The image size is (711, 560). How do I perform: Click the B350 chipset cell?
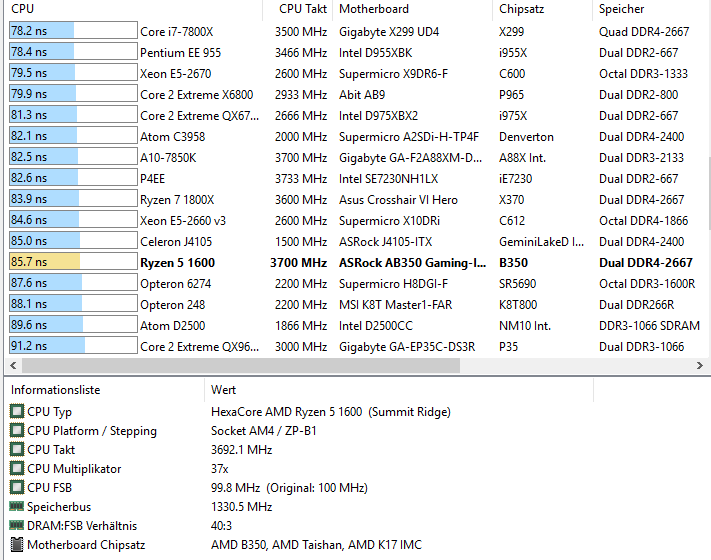pyautogui.click(x=513, y=263)
